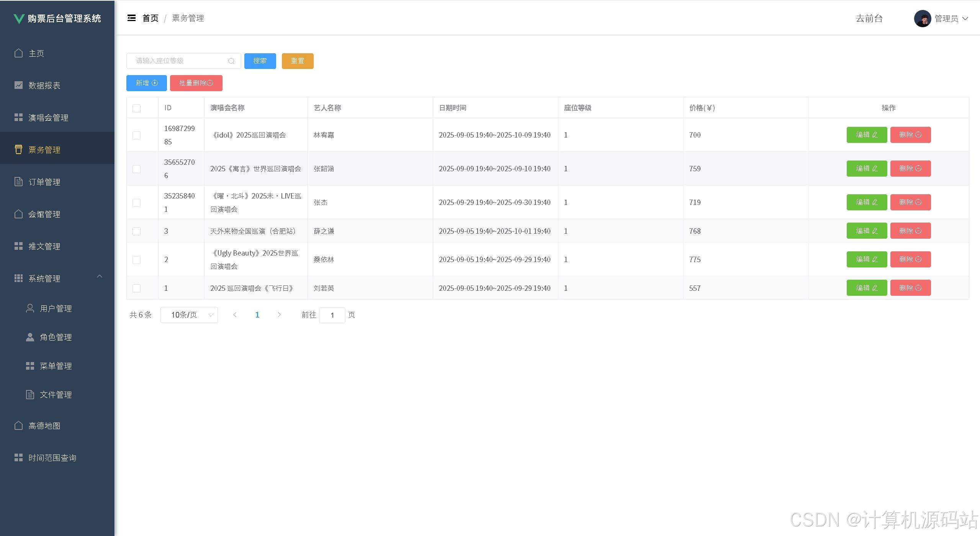This screenshot has height=536, width=980.
Task: Click the orange 重置 button
Action: [x=298, y=61]
